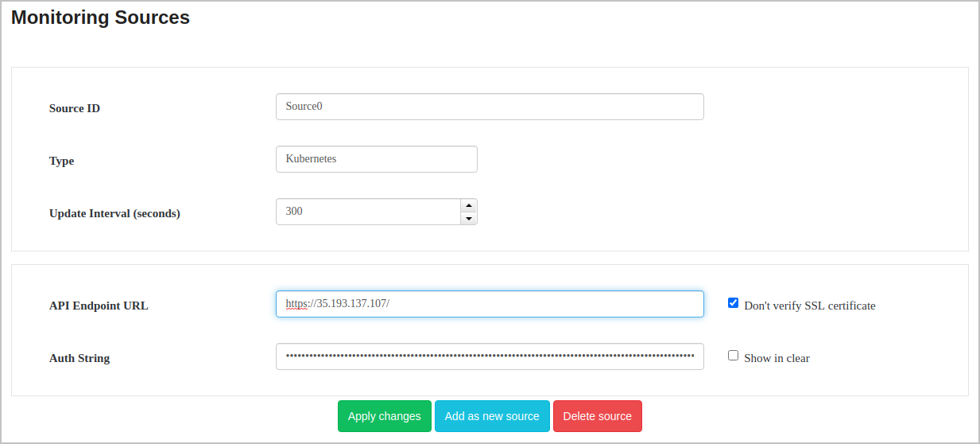Viewport: 980px width, 444px height.
Task: Click the Add as new source button
Action: [x=492, y=416]
